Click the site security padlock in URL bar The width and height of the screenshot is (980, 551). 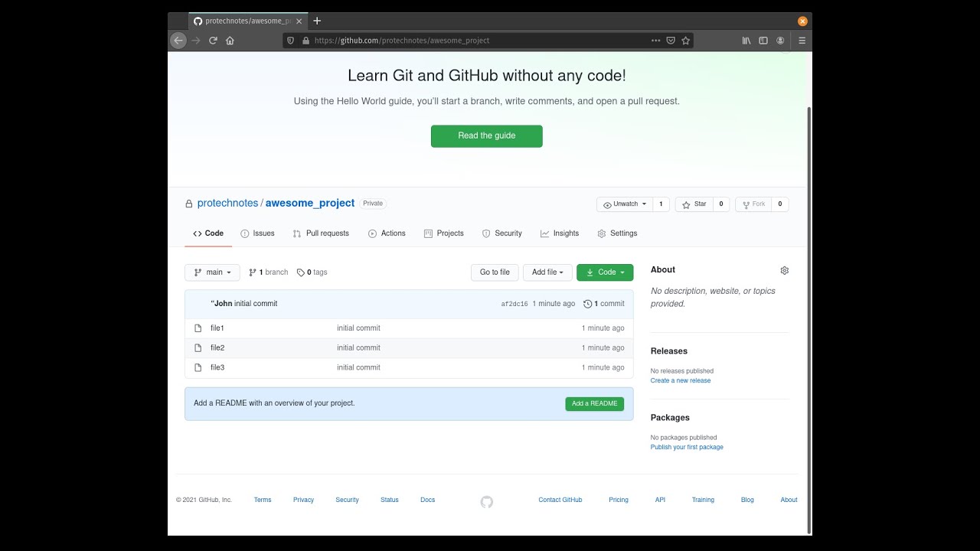tap(306, 41)
